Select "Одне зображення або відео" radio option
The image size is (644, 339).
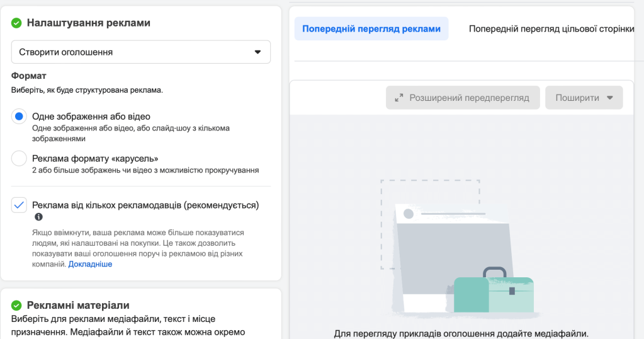(x=19, y=117)
